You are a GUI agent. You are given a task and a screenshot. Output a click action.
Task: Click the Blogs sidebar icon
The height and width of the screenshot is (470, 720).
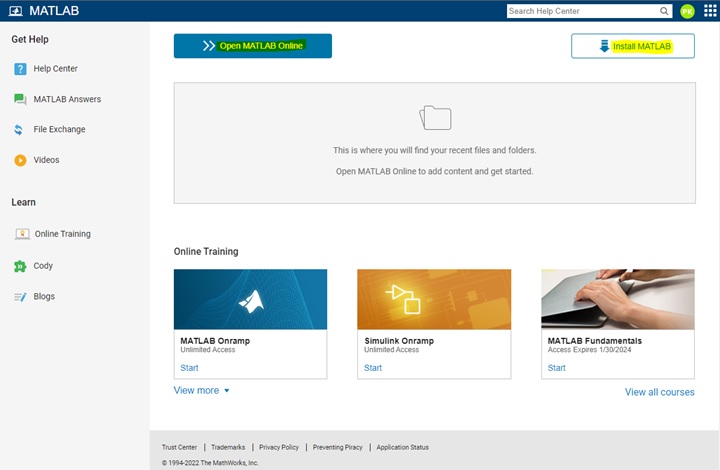[20, 297]
